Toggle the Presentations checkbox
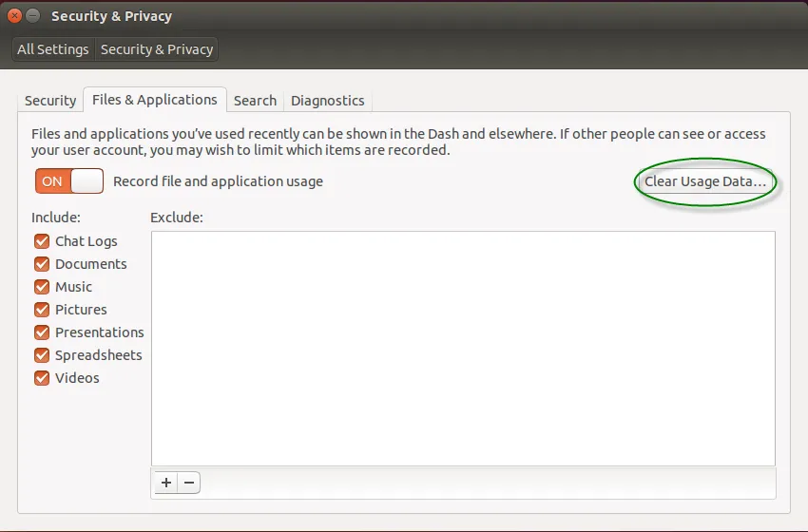Screen dimensions: 808x532 [x=42, y=332]
